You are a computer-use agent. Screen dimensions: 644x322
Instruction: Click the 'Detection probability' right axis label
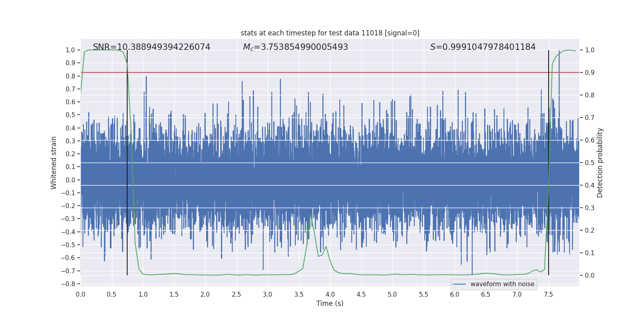[x=600, y=163]
